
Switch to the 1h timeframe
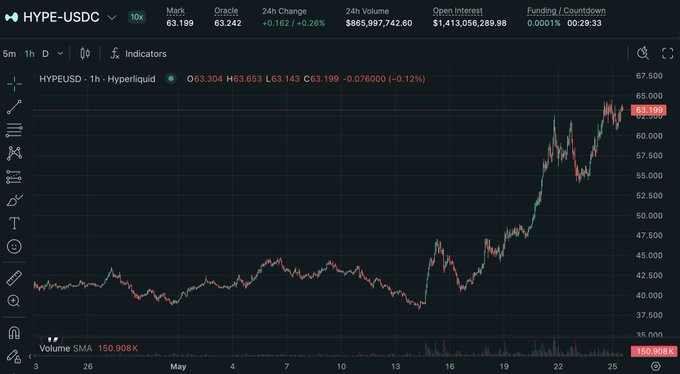[29, 54]
